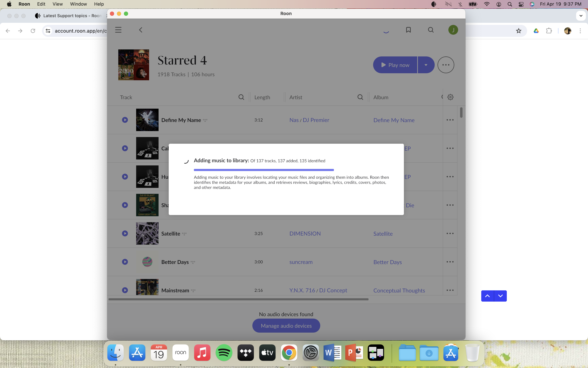
Task: Open Chrome three-dot menu
Action: coord(580,31)
